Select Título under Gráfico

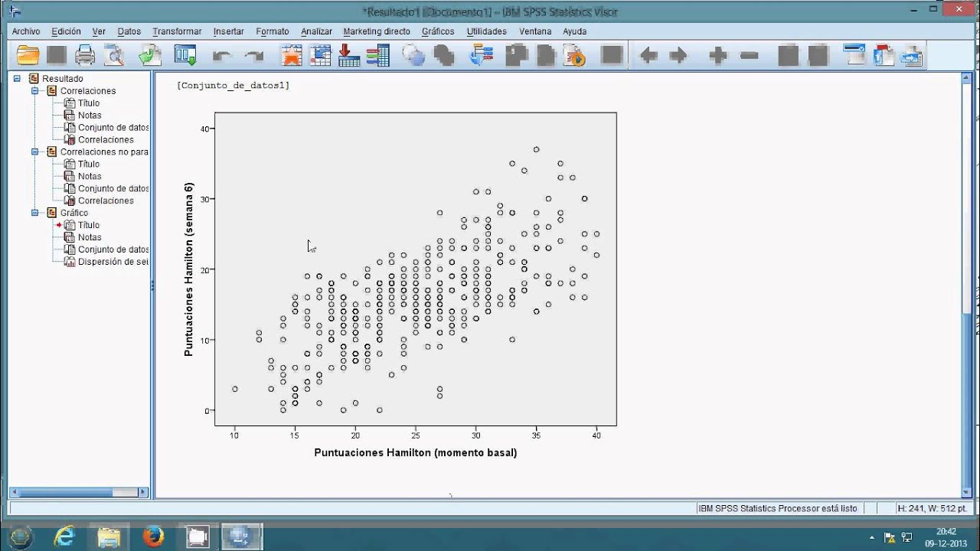coord(89,225)
